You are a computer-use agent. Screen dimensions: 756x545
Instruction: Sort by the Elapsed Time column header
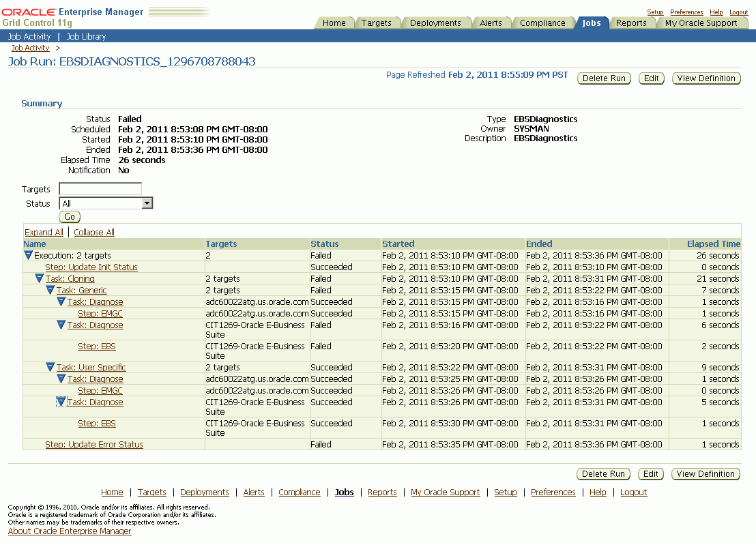click(x=714, y=244)
